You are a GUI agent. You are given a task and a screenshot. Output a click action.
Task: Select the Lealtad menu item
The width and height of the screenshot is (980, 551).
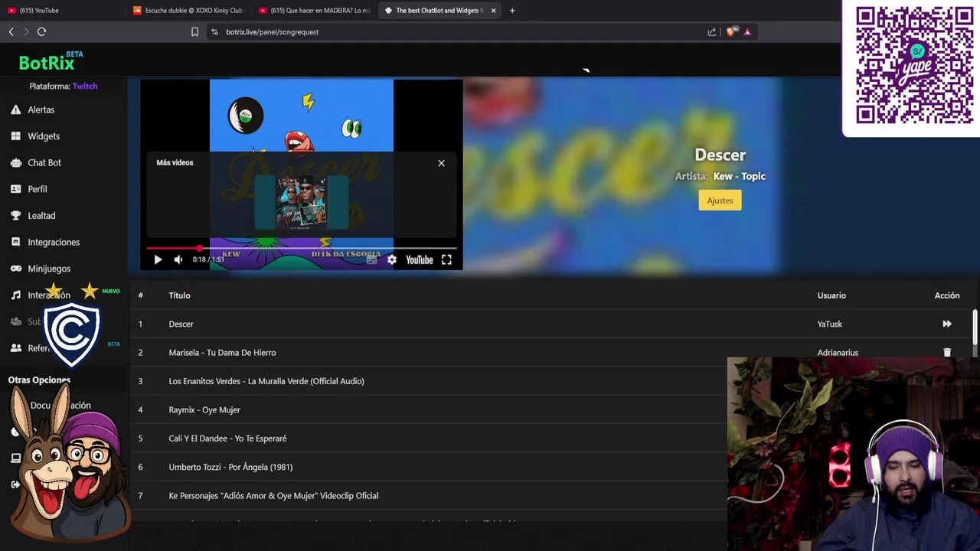pos(41,216)
